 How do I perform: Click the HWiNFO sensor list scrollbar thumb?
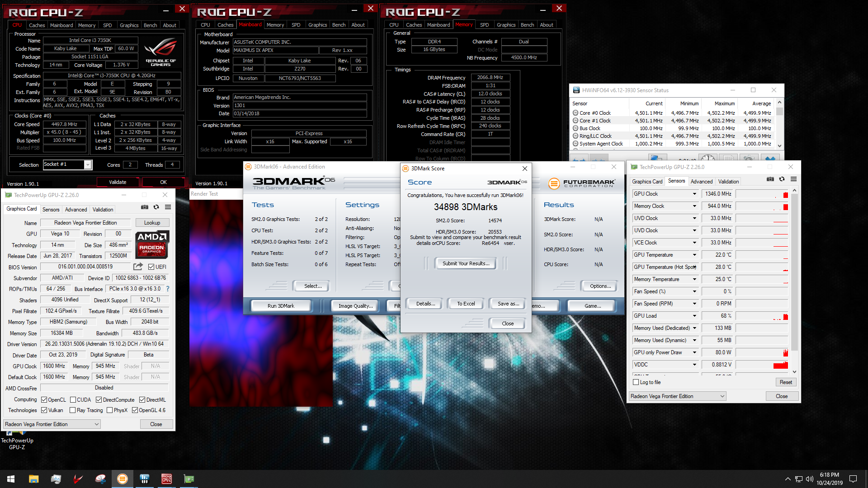point(779,111)
